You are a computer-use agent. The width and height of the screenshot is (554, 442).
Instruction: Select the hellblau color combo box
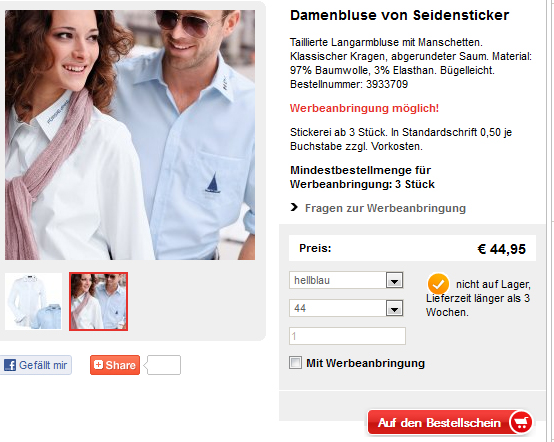pyautogui.click(x=346, y=281)
